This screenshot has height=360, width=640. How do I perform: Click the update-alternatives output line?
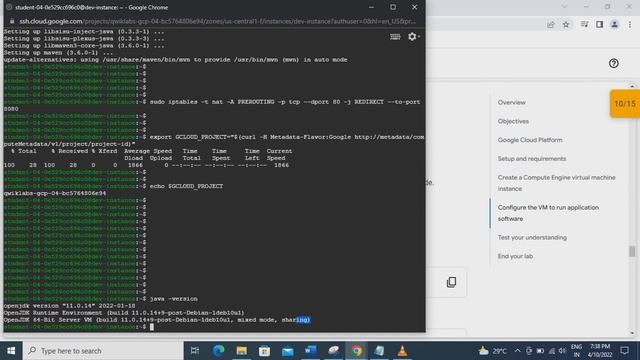coord(176,60)
